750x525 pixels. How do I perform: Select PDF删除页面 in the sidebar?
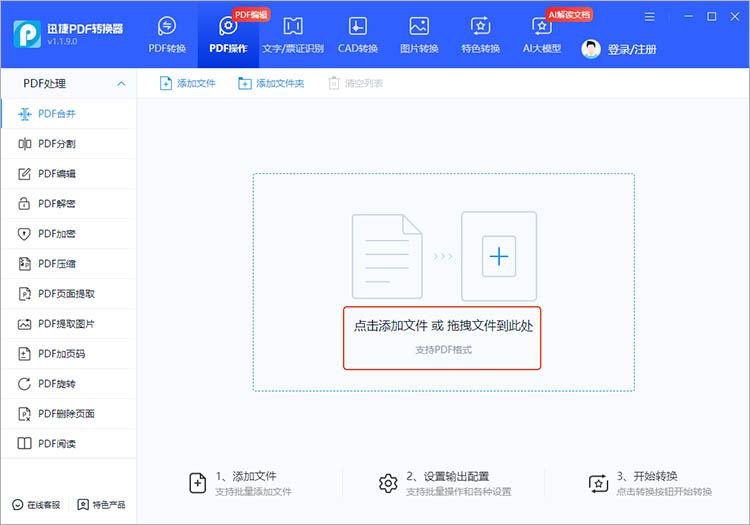pyautogui.click(x=68, y=414)
